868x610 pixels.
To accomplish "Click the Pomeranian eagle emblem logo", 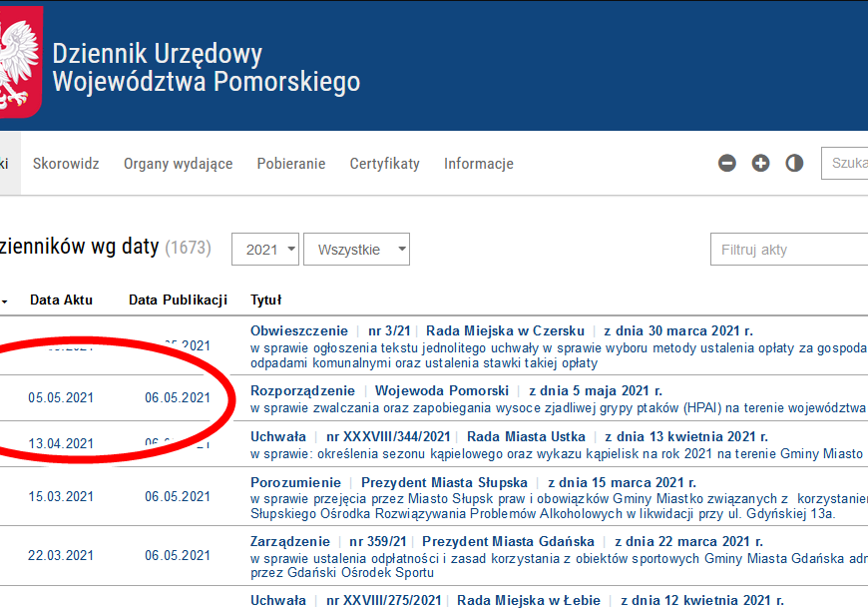I will [x=19, y=60].
